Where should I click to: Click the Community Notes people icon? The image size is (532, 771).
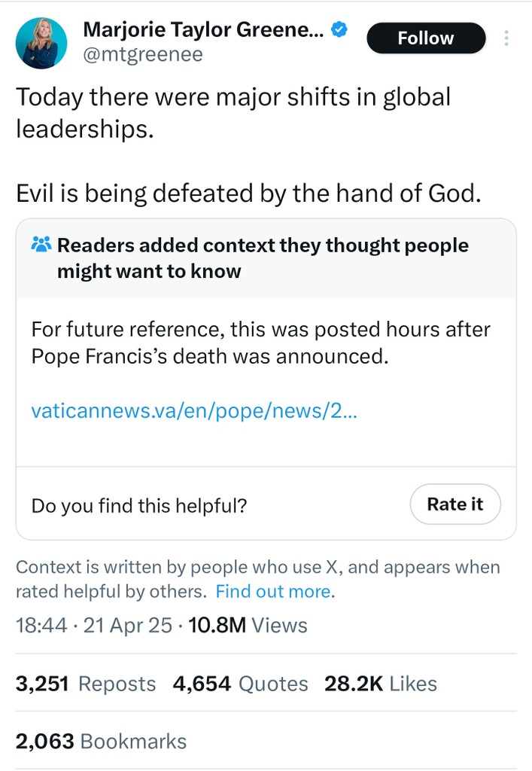pos(41,245)
